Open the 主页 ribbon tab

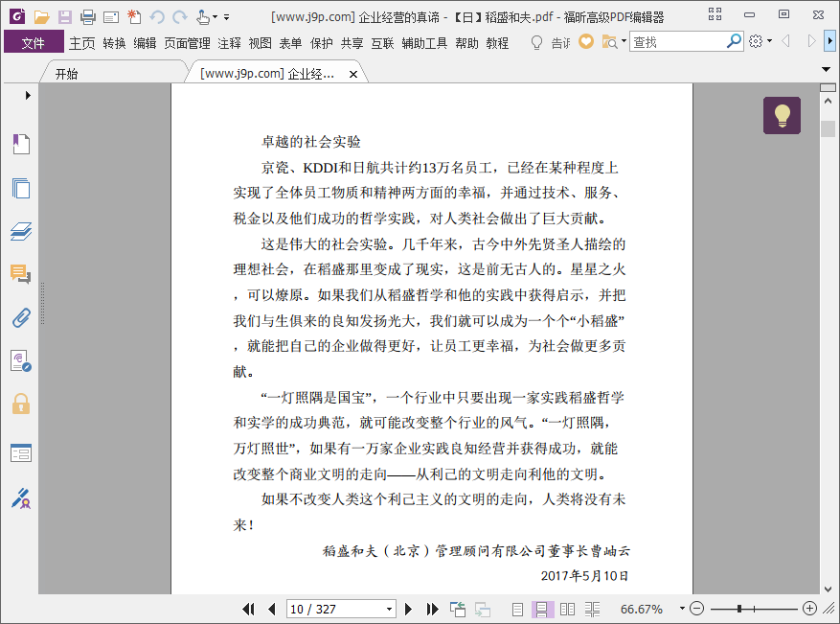82,43
